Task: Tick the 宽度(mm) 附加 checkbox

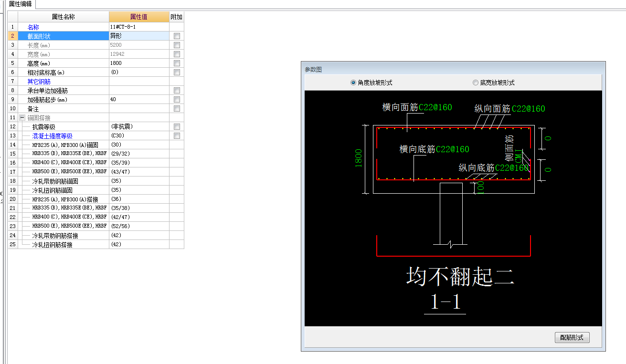Action: click(177, 54)
